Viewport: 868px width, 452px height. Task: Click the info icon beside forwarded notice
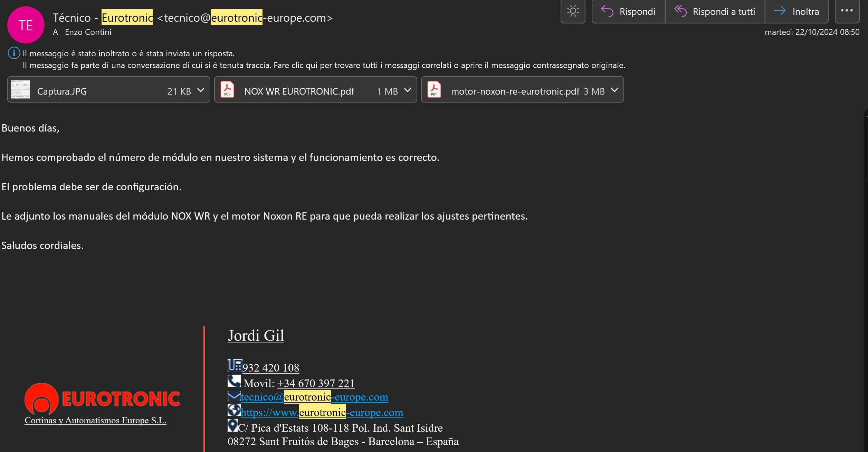click(x=14, y=53)
